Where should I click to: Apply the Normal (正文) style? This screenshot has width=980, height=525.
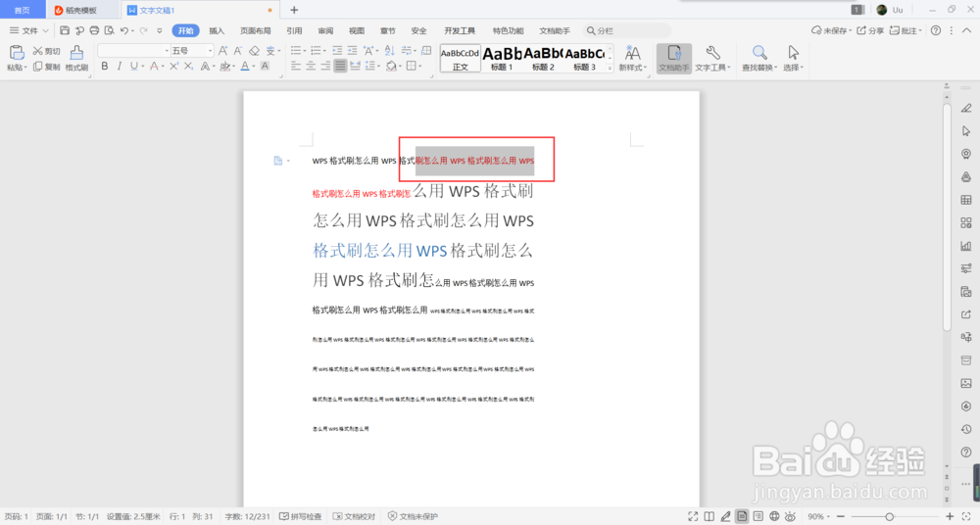[460, 58]
